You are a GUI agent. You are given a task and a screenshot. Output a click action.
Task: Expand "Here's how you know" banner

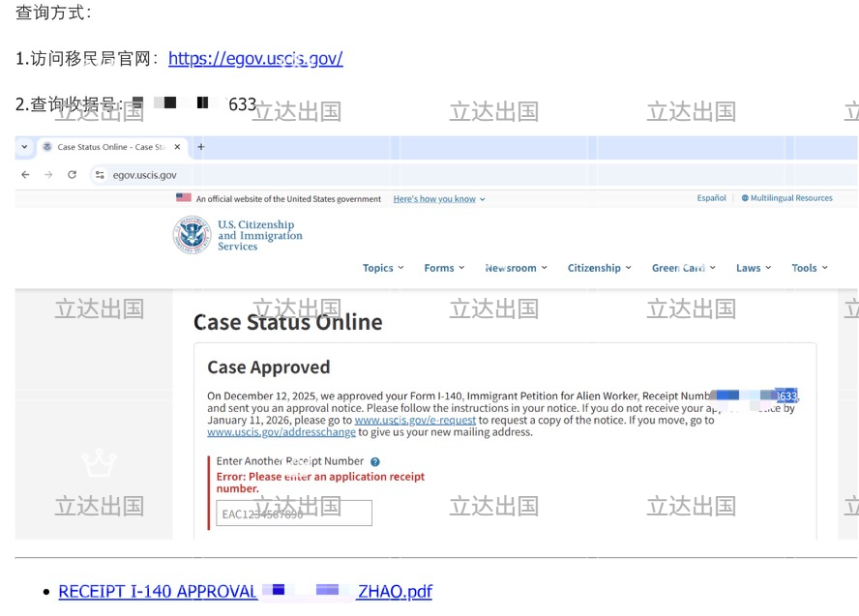439,199
